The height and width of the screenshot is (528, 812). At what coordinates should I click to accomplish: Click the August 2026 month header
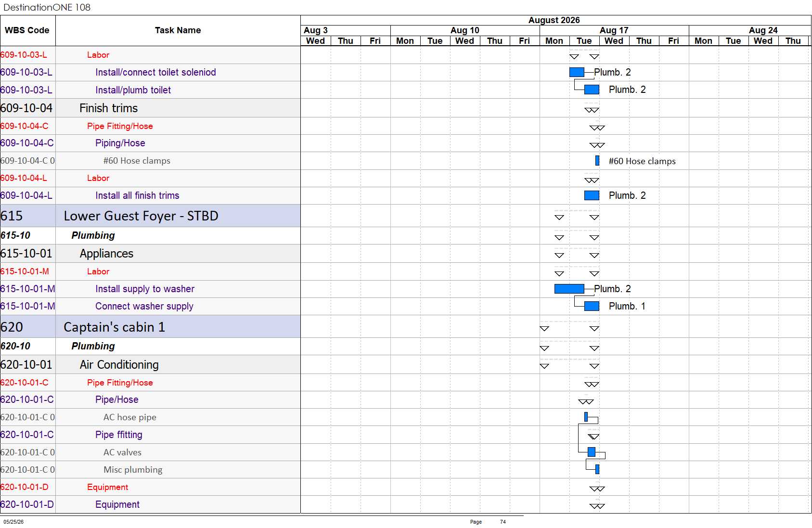tap(554, 20)
